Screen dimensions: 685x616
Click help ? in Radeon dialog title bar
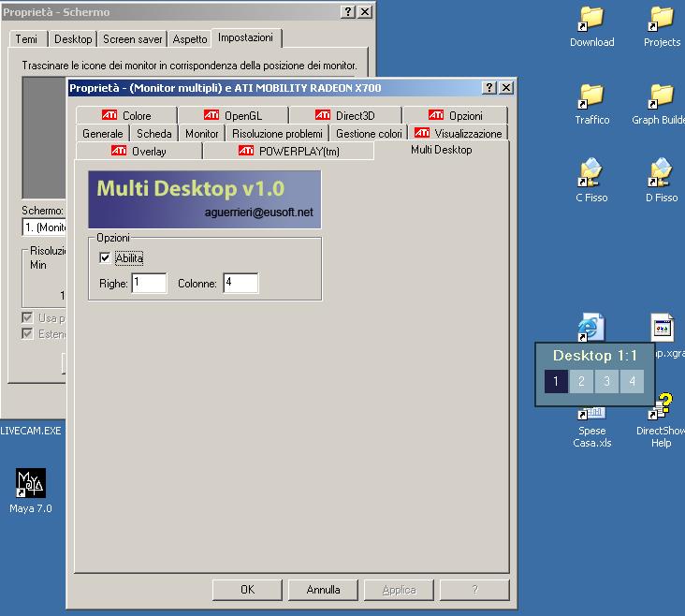[x=489, y=88]
